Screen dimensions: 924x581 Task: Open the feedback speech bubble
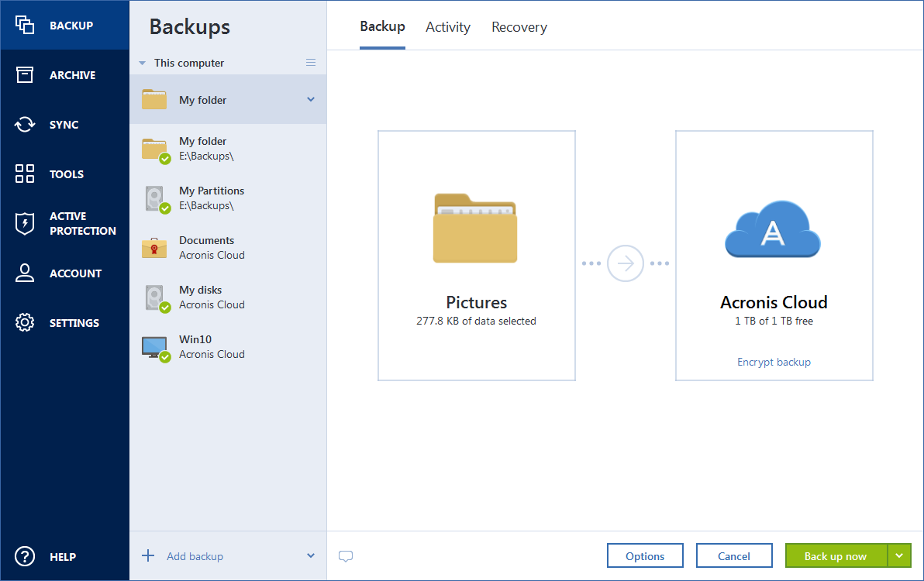point(346,556)
